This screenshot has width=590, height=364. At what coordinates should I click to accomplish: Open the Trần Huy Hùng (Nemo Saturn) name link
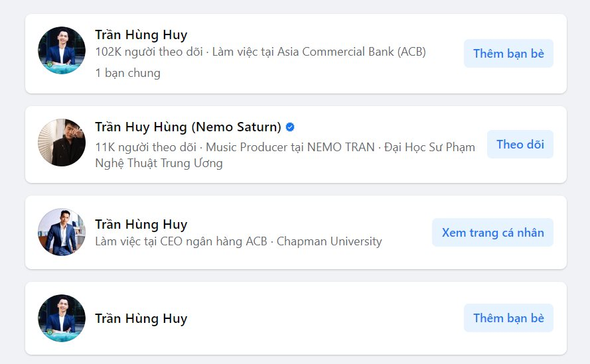(188, 127)
